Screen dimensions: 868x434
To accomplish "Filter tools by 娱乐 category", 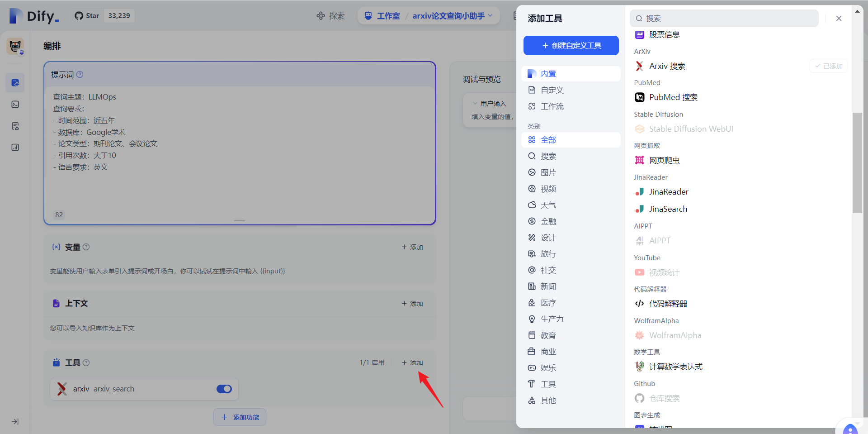I will pyautogui.click(x=571, y=368).
